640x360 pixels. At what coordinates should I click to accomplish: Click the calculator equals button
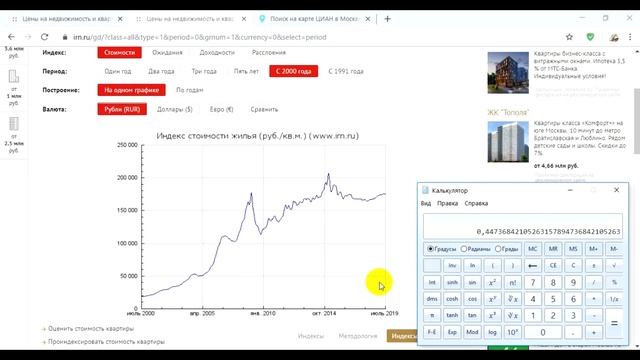point(614,323)
